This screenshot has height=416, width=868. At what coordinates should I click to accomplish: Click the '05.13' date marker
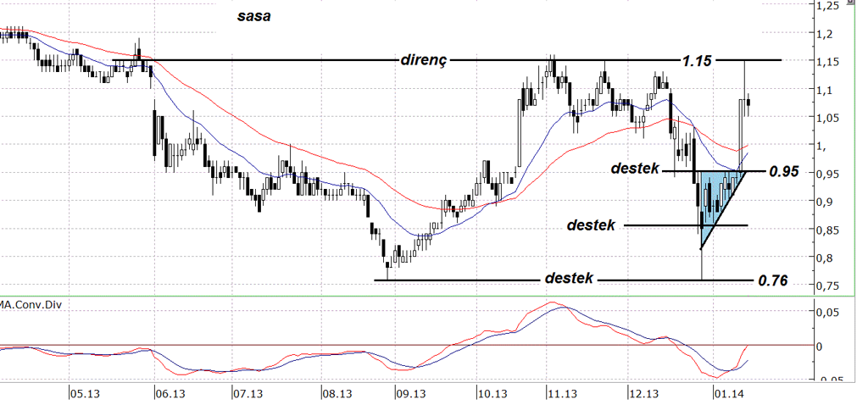pyautogui.click(x=85, y=395)
